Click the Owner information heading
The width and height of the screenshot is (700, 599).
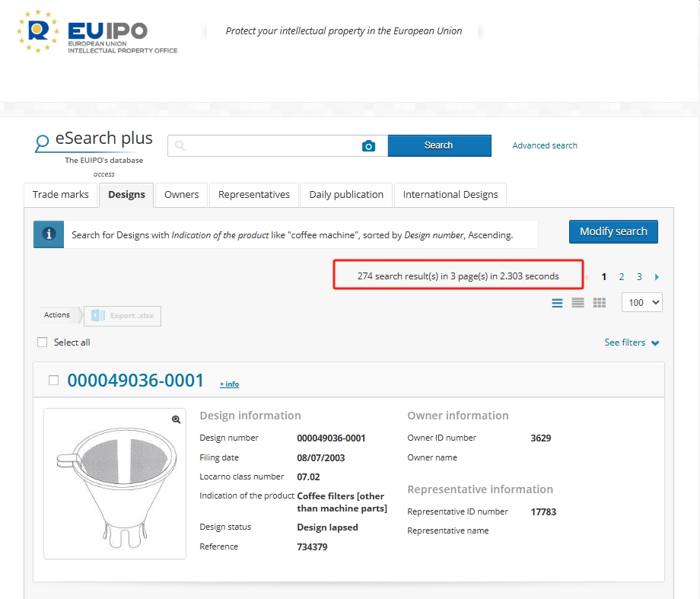tap(457, 416)
